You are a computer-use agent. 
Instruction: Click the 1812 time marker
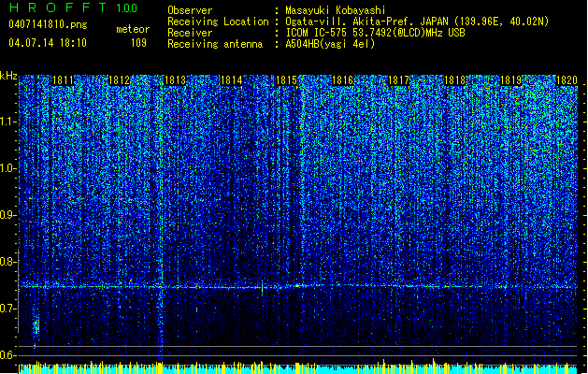click(119, 80)
